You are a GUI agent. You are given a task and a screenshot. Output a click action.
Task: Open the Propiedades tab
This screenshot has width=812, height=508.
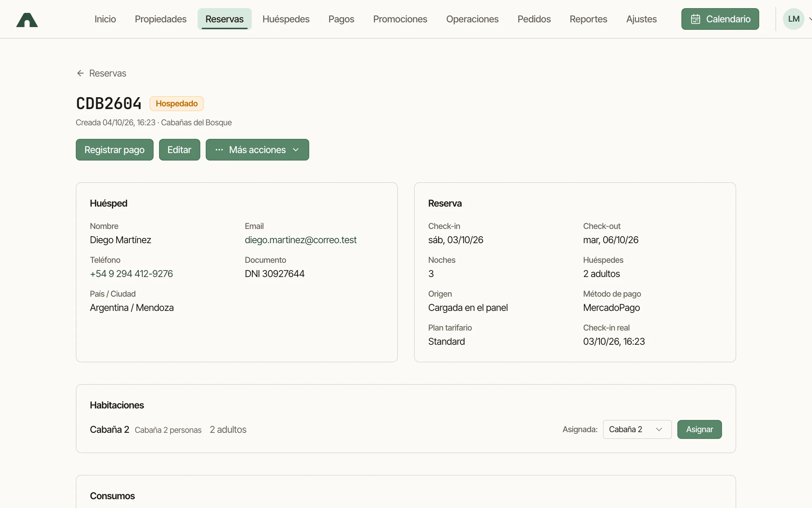click(160, 19)
